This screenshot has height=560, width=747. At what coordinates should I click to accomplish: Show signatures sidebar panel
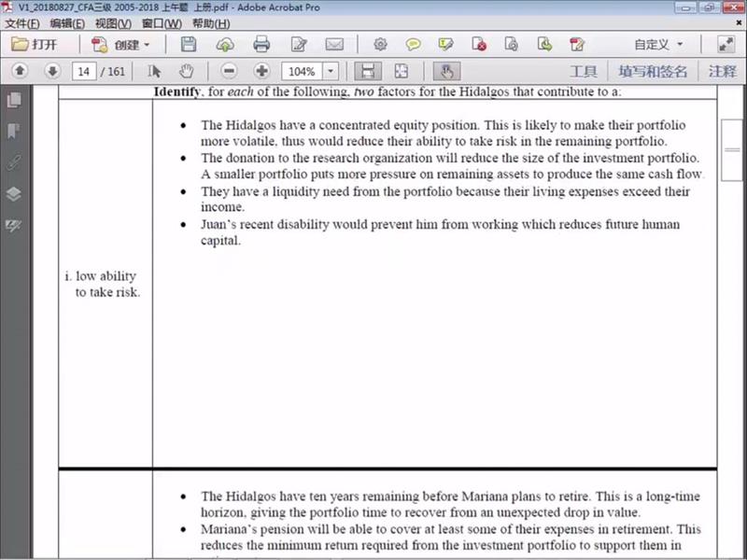[14, 225]
